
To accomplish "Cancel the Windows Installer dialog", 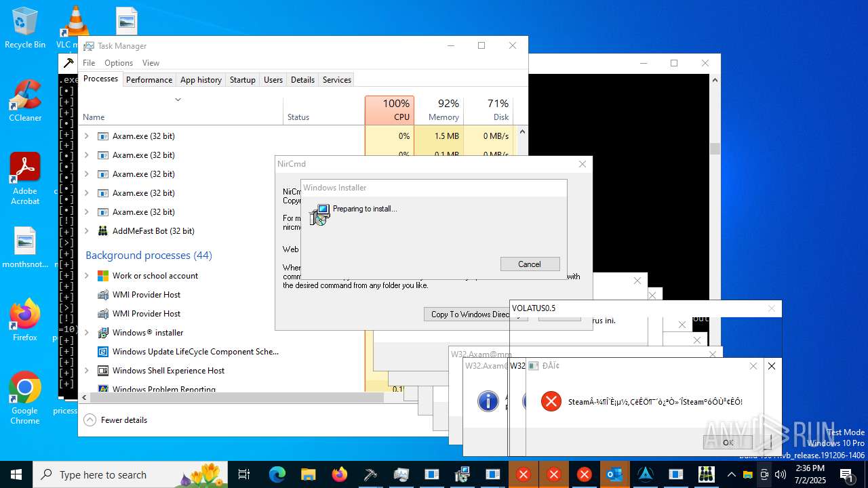I will [530, 264].
